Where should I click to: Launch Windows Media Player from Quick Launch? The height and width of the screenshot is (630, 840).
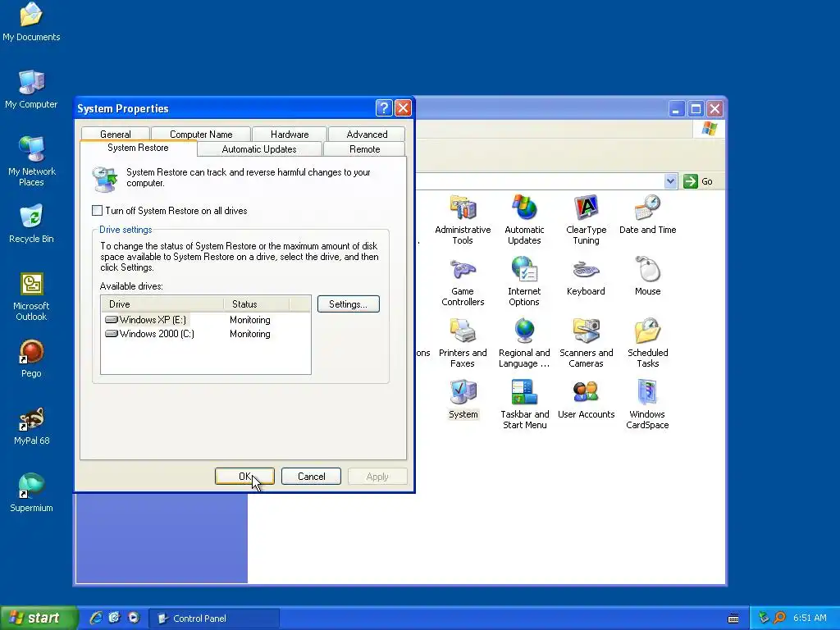pos(134,618)
